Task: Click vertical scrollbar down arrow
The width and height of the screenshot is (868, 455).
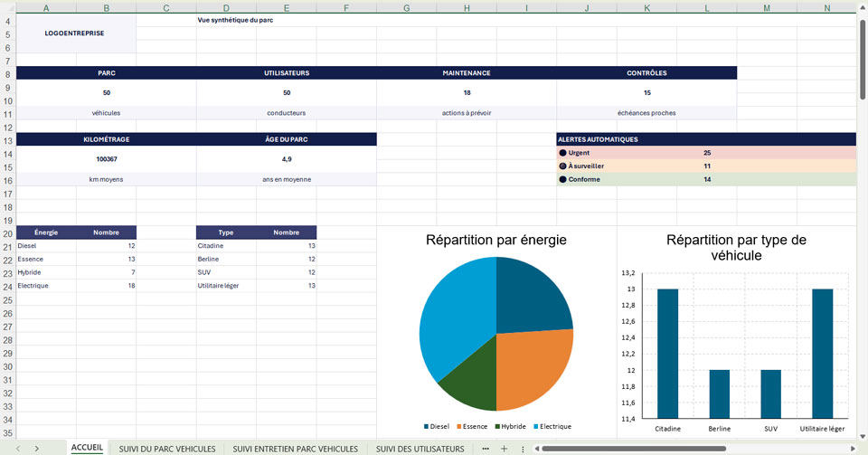Action: pos(863,437)
